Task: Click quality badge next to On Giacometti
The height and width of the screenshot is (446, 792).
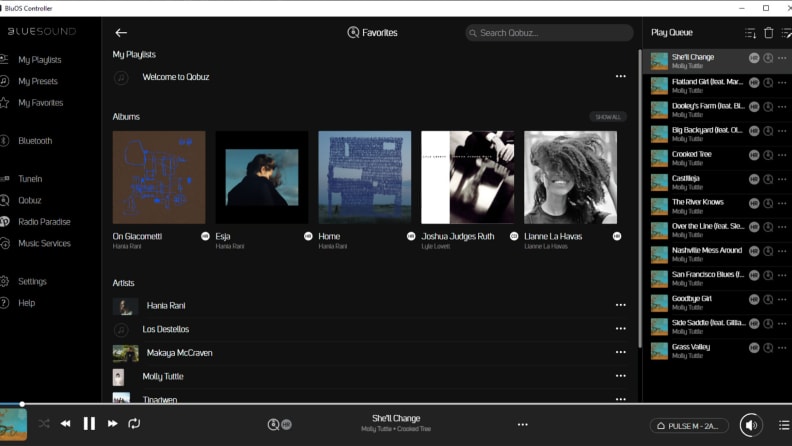Action: click(205, 236)
